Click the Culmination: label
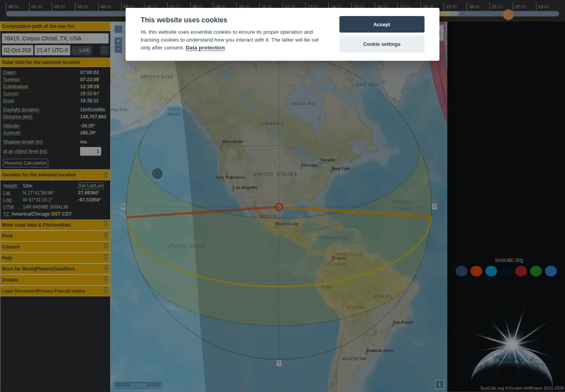 [16, 87]
